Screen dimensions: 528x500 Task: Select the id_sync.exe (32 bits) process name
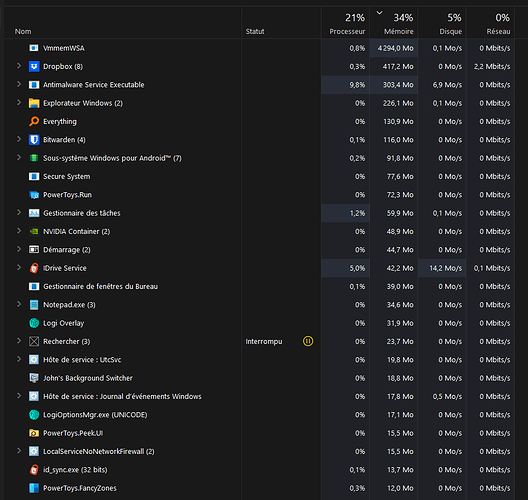click(75, 469)
